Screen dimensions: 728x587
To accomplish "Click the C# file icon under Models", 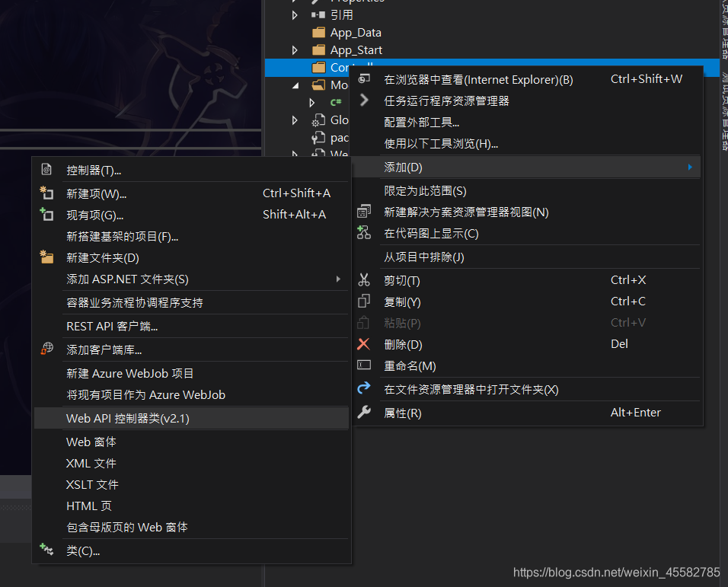I will [336, 102].
